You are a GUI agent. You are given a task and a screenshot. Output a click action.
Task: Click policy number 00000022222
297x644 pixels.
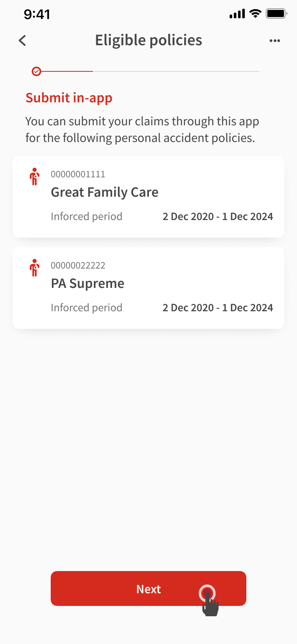[78, 266]
